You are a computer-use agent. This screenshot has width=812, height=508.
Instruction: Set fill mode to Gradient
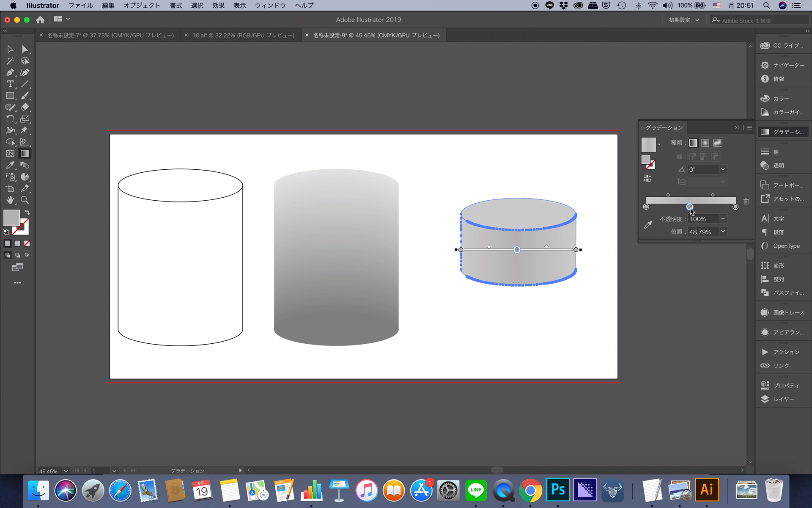[17, 243]
